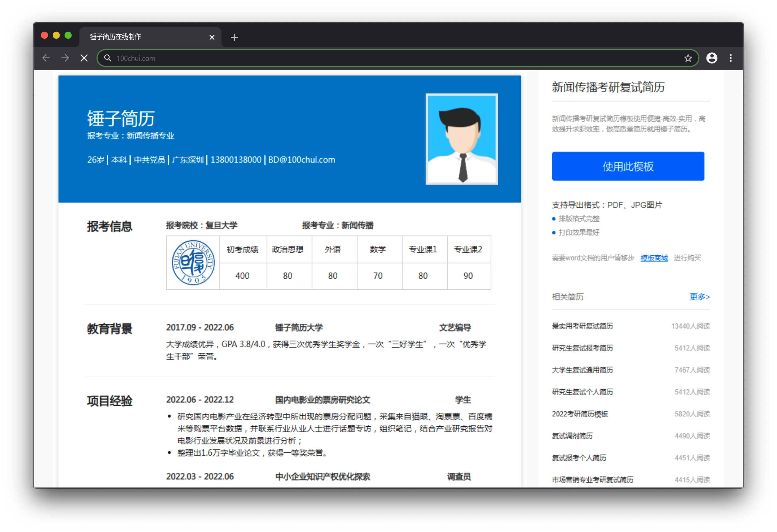Open 2022考研简历模板 link
Viewport: 777px width, 532px height.
580,414
